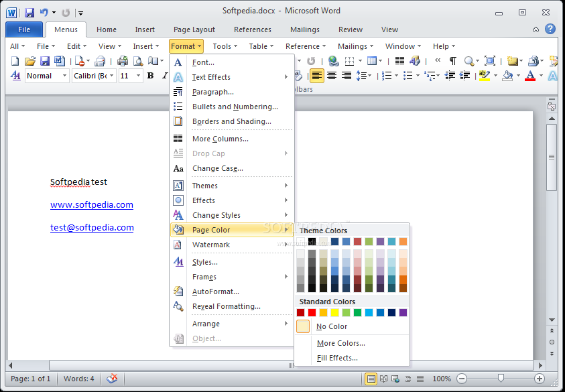This screenshot has height=392, width=565.
Task: Open Line Spacing dropdown arrow
Action: coord(369,76)
